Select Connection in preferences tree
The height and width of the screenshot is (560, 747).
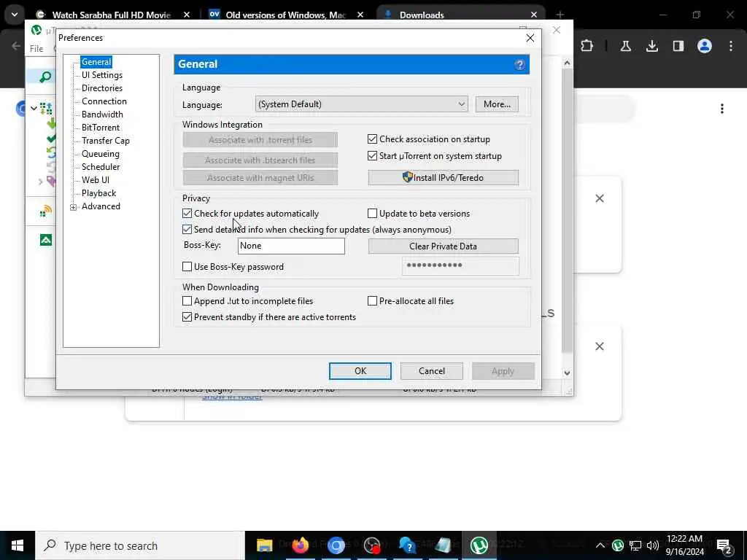[x=104, y=101]
